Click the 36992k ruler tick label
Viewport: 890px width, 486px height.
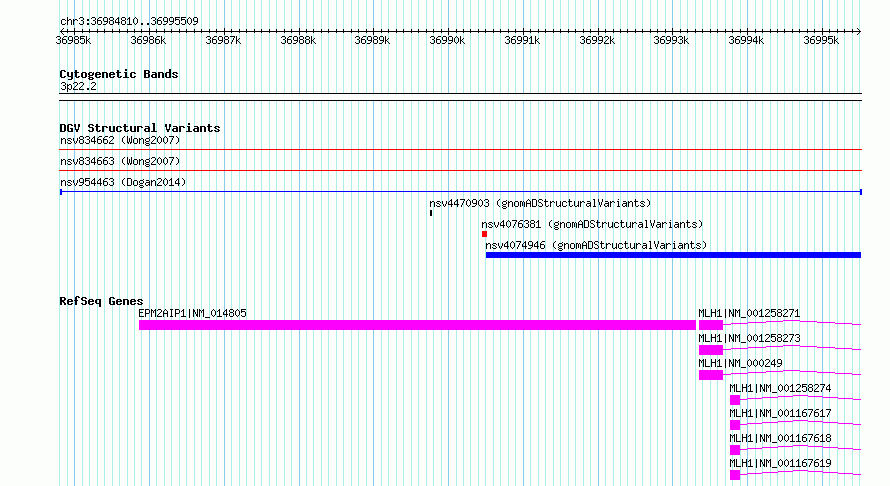(597, 40)
